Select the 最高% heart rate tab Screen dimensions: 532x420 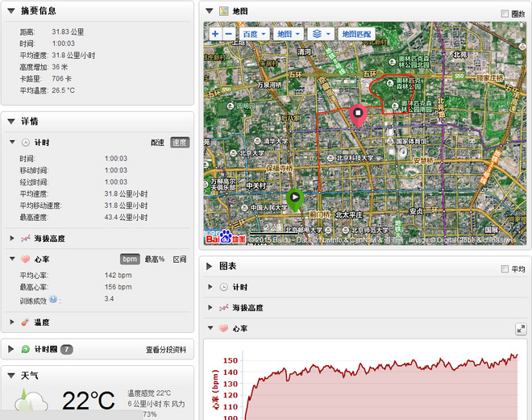(155, 260)
